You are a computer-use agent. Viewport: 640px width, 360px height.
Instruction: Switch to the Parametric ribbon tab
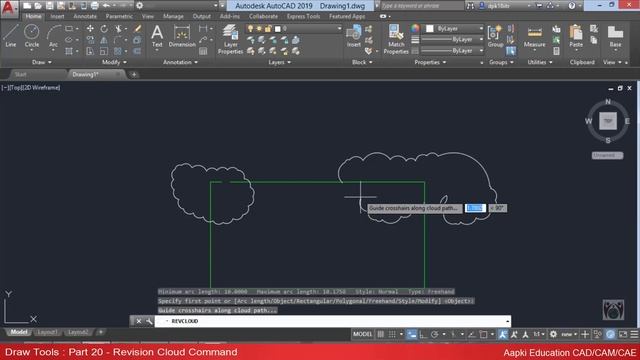[x=119, y=16]
